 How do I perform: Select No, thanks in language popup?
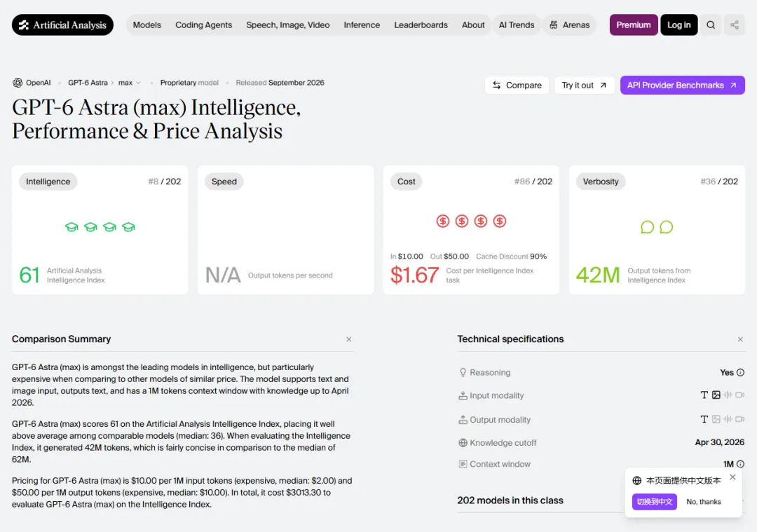pyautogui.click(x=704, y=502)
